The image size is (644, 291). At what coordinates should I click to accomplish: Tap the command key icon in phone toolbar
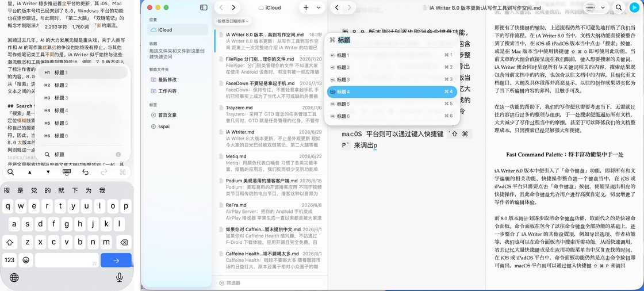point(122,172)
